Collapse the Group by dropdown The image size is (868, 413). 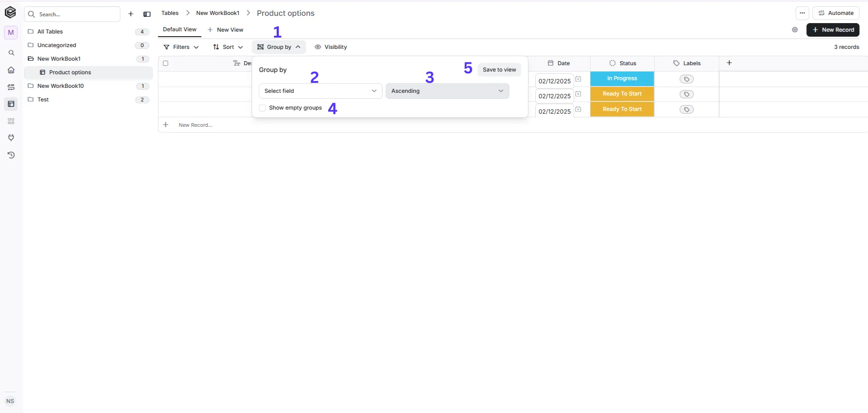click(x=279, y=47)
